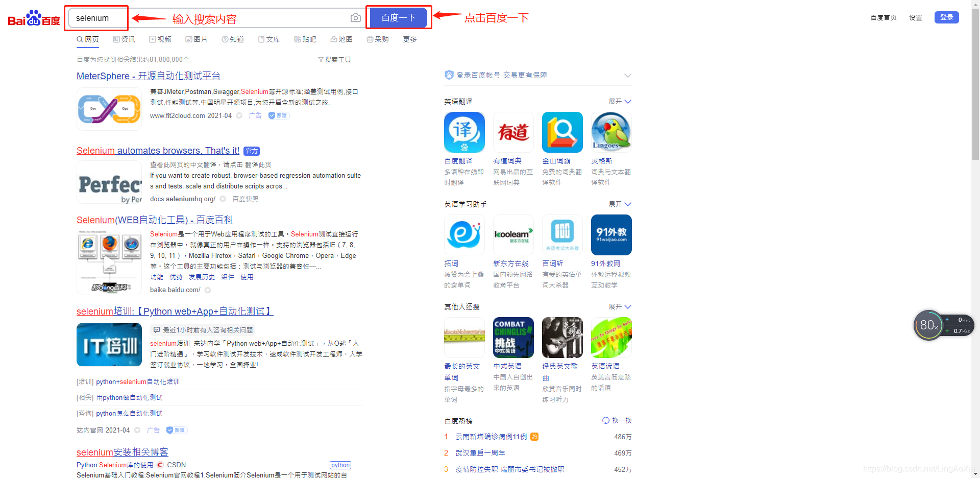Image resolution: width=980 pixels, height=478 pixels.
Task: Click the shield icon beside 登录百度帐号
Action: (x=449, y=75)
